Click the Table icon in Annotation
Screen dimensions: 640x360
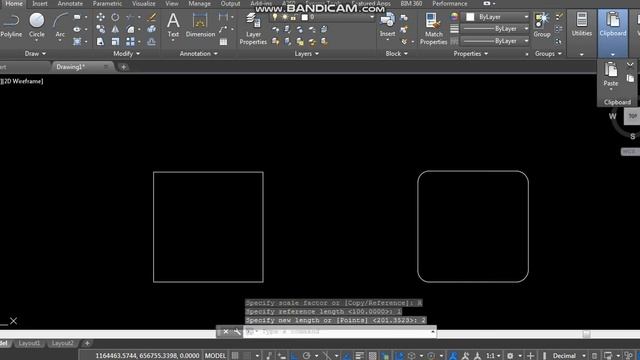click(223, 42)
